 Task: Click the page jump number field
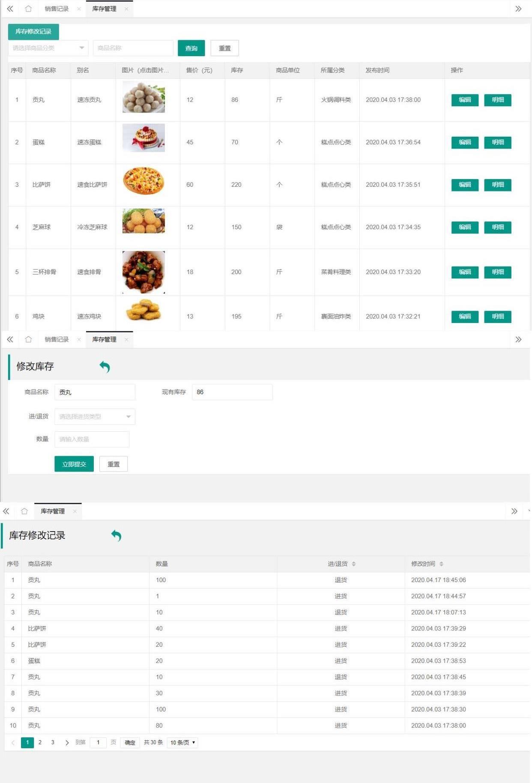click(x=98, y=742)
